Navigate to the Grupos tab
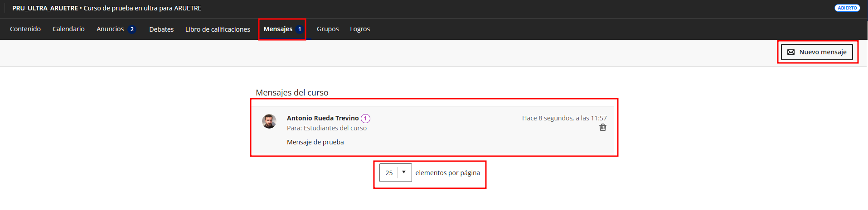Viewport: 868px width, 210px height. [x=328, y=29]
